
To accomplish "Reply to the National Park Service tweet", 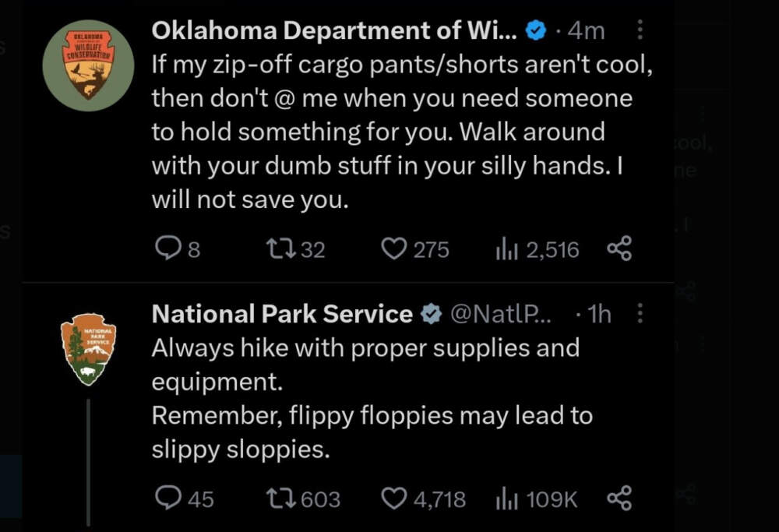I will 168,499.
